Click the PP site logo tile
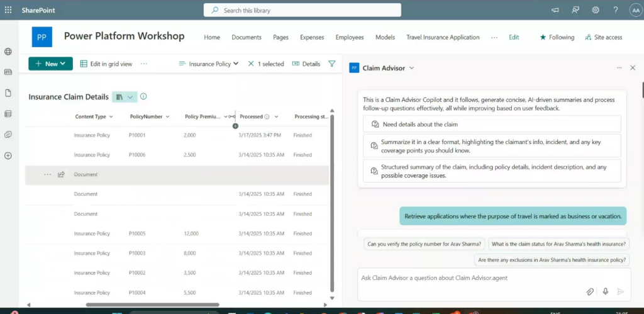The height and width of the screenshot is (314, 644). pos(42,37)
